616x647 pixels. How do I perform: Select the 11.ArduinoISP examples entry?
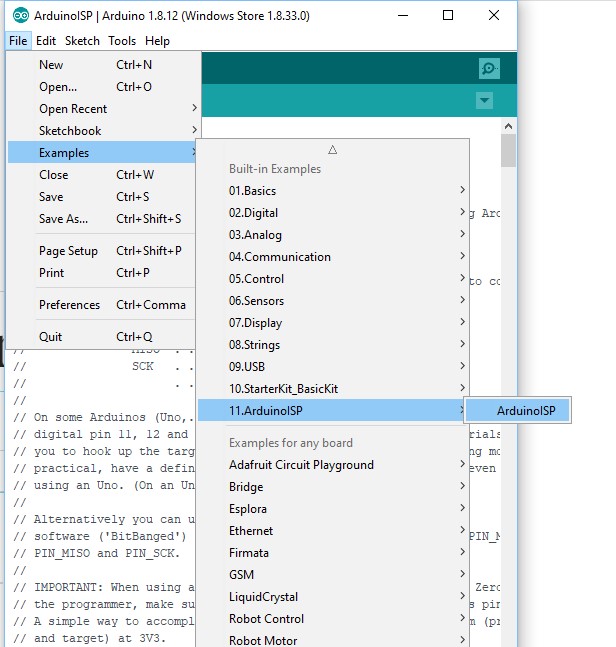tap(333, 411)
